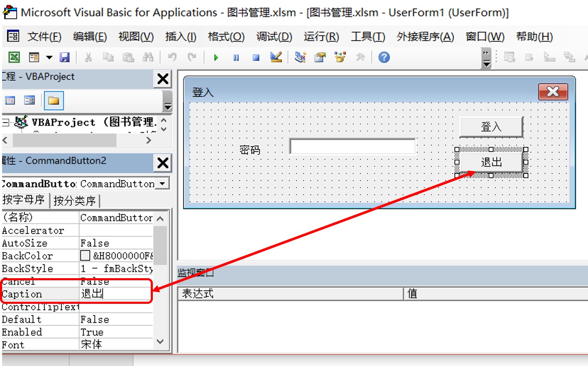Toggle Design Mode in the toolbar
This screenshot has width=588, height=366.
(276, 57)
